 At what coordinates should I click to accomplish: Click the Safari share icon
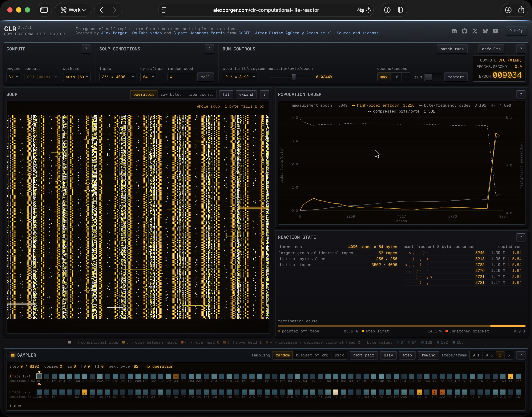coord(521,10)
